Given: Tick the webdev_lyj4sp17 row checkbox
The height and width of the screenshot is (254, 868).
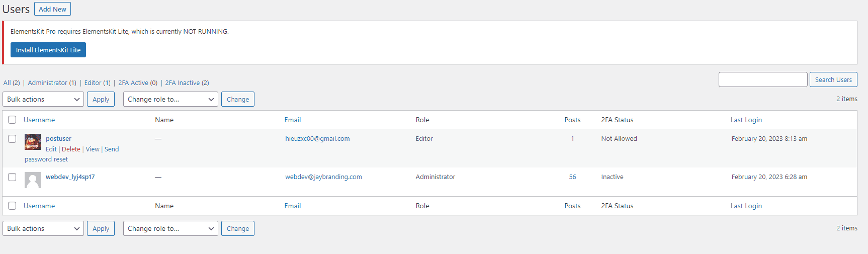Looking at the screenshot, I should pos(12,177).
